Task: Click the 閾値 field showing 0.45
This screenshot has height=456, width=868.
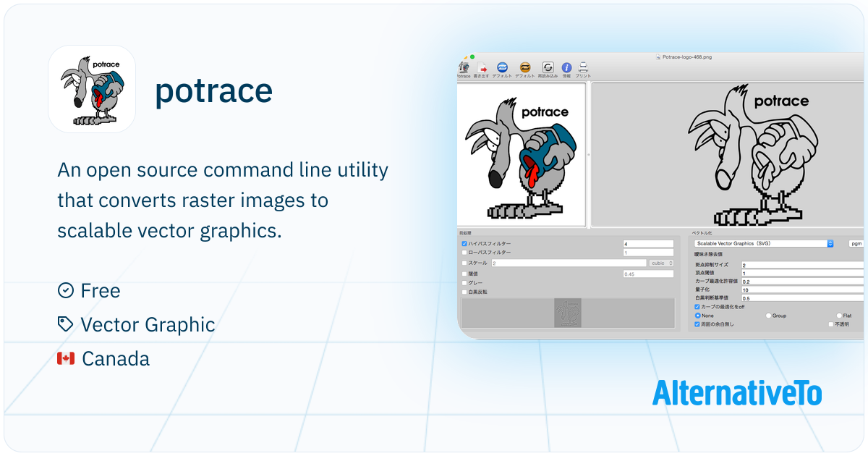Action: [648, 274]
